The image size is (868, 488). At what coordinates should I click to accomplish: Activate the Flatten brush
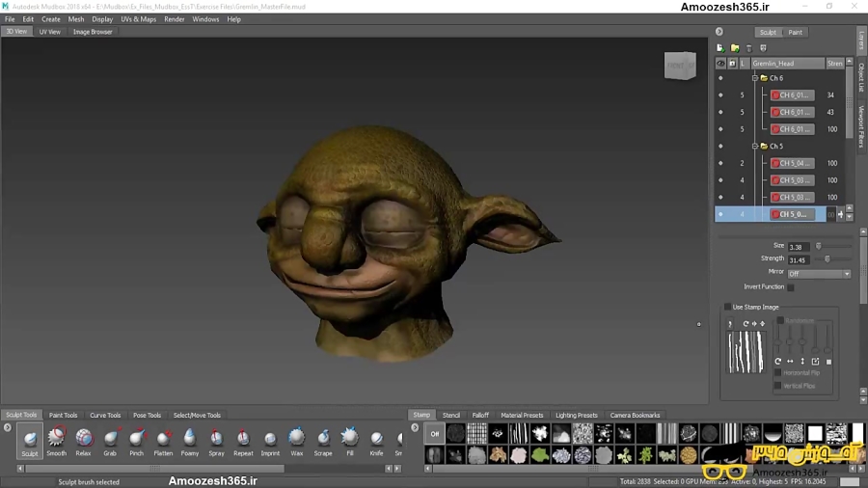coord(163,439)
